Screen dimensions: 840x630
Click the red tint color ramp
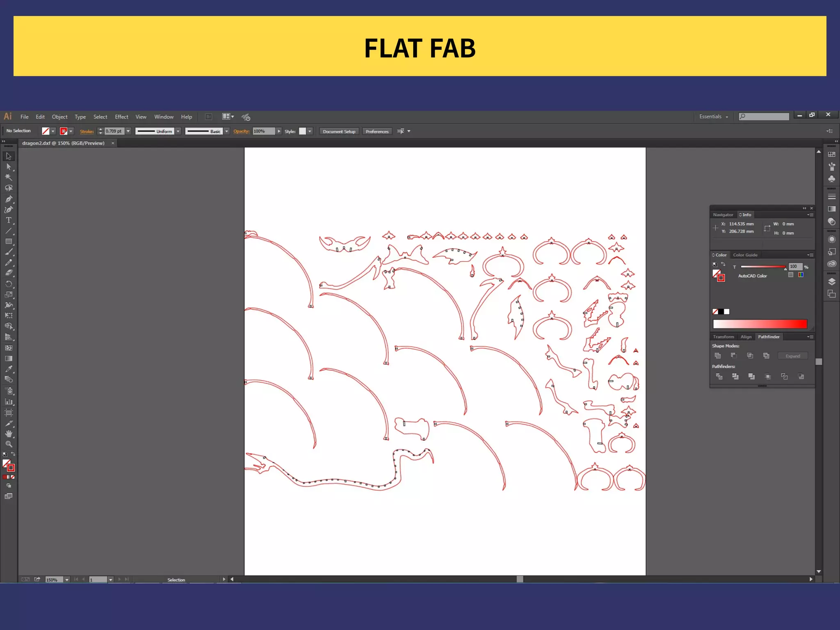(x=760, y=324)
